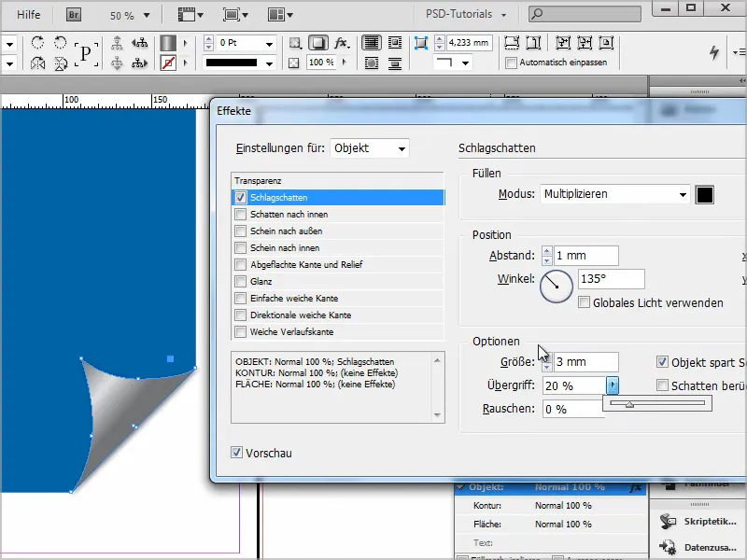Click 'fill frame proportionally' icon
This screenshot has width=747, height=560.
(512, 43)
